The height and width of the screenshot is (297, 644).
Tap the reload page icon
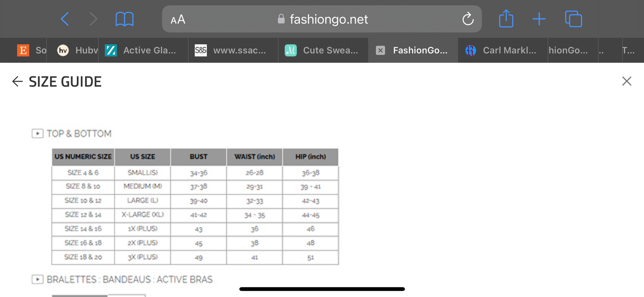468,19
